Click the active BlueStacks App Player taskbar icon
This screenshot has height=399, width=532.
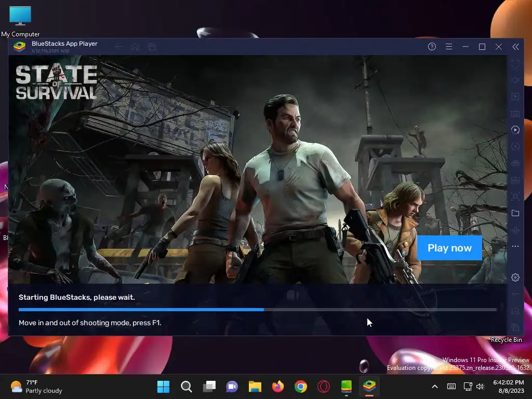(x=369, y=387)
